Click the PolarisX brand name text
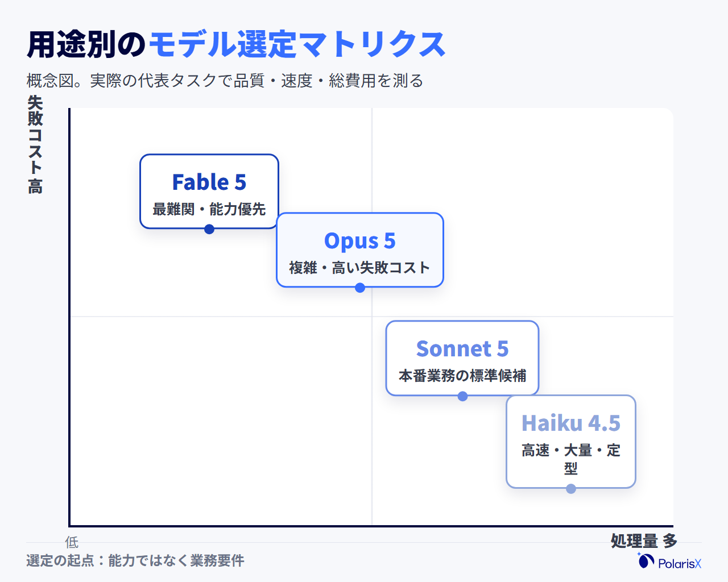This screenshot has height=582, width=728. [x=680, y=563]
